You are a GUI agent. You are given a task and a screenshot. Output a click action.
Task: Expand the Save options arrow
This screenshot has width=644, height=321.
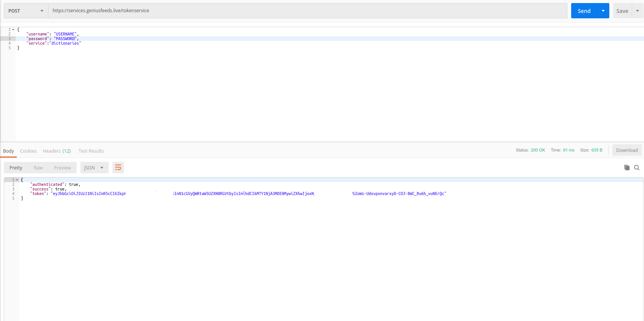point(638,11)
